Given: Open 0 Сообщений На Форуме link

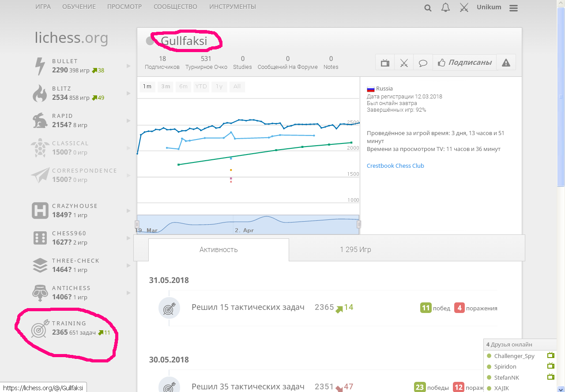Looking at the screenshot, I should pyautogui.click(x=287, y=63).
